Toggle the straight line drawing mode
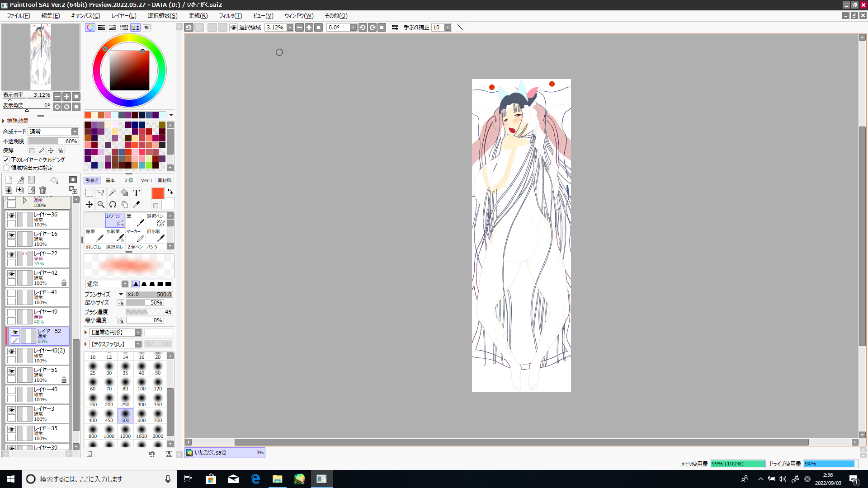868x488 pixels. pyautogui.click(x=460, y=28)
